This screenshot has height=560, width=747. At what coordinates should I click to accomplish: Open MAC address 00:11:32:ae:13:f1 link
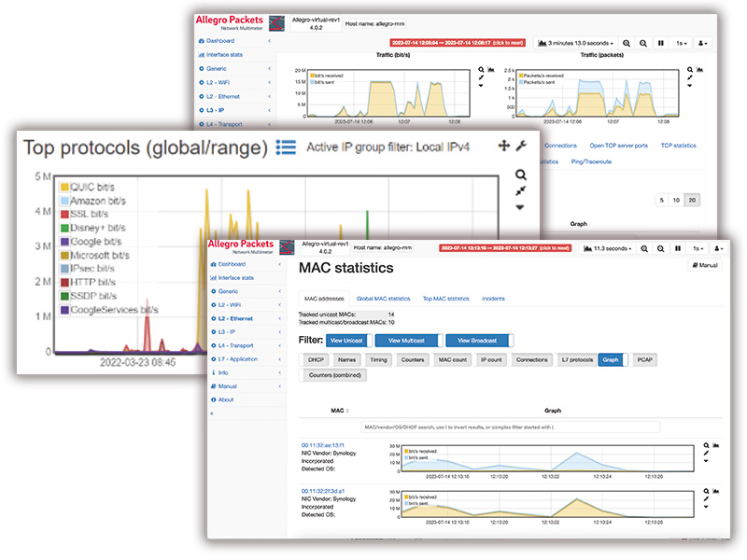coord(322,446)
